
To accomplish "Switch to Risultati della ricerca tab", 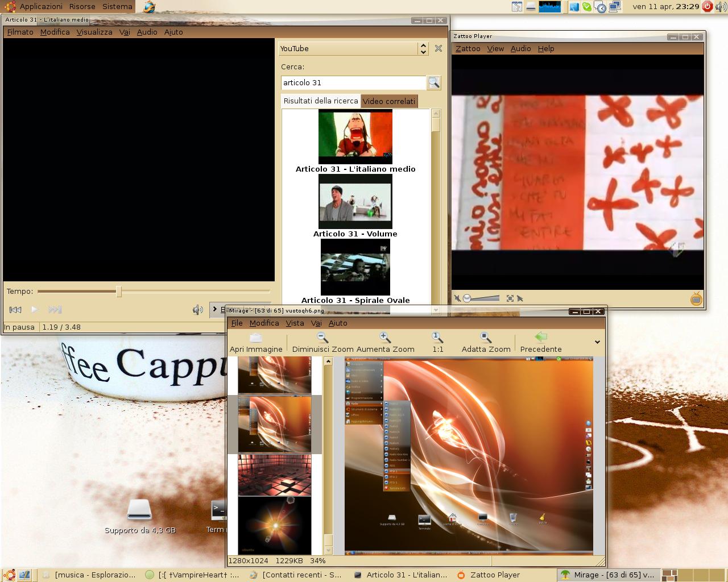I will pos(321,101).
